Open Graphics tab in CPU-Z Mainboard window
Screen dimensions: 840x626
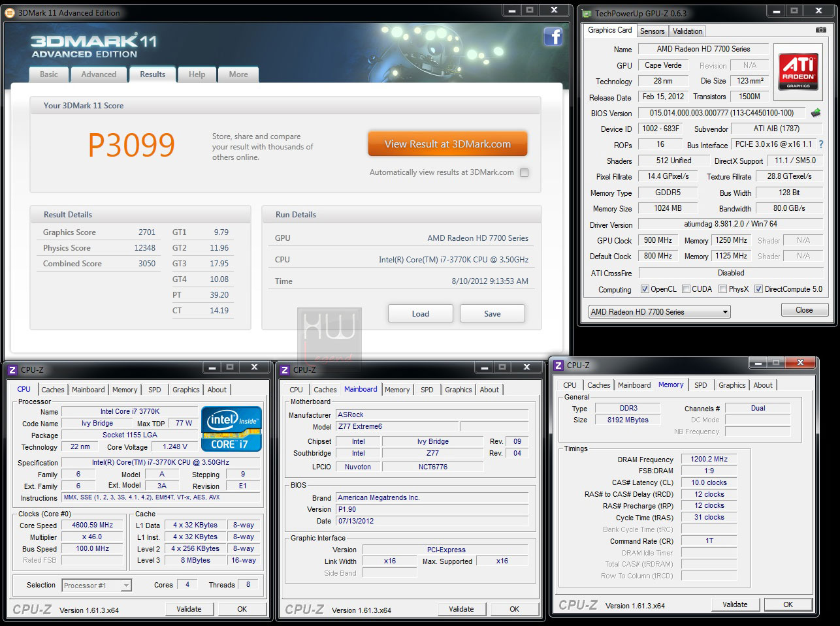tap(458, 390)
